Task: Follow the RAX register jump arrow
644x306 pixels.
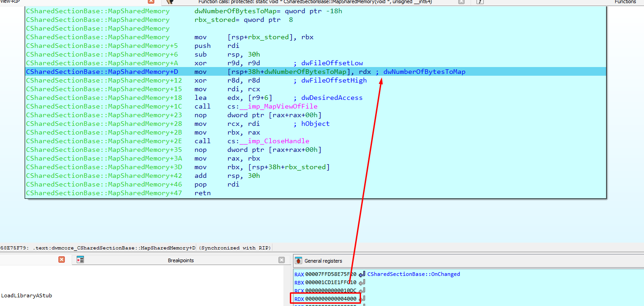Action: click(x=362, y=274)
